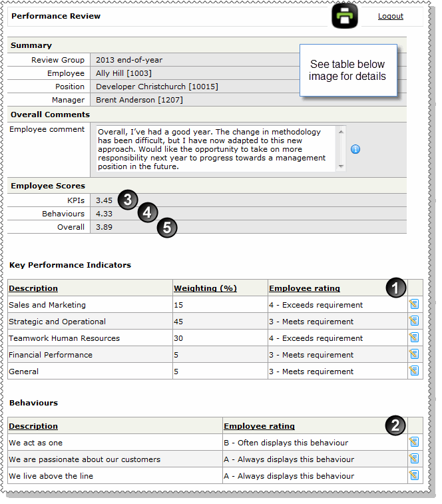This screenshot has height=504, width=442.
Task: Sort KPI table by Description header
Action: coord(33,288)
